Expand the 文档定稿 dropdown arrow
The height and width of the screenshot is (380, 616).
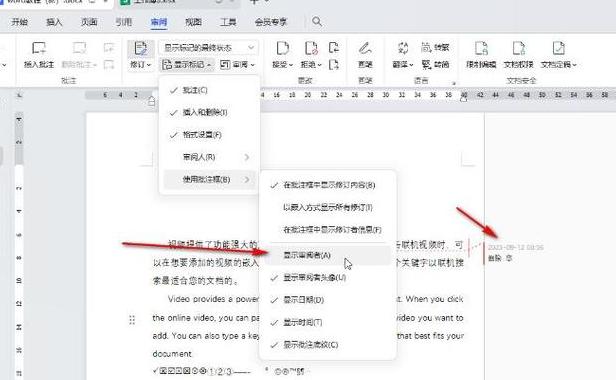click(x=574, y=65)
